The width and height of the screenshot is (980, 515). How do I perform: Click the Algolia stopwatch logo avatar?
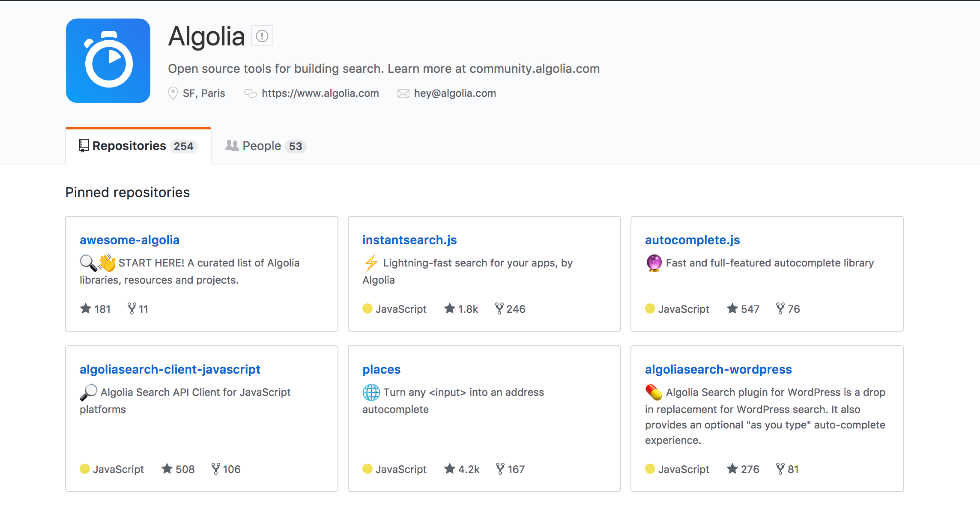click(x=108, y=60)
